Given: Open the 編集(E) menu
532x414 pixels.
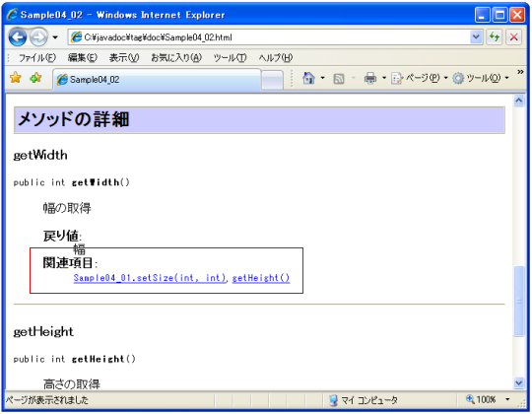Looking at the screenshot, I should 83,58.
